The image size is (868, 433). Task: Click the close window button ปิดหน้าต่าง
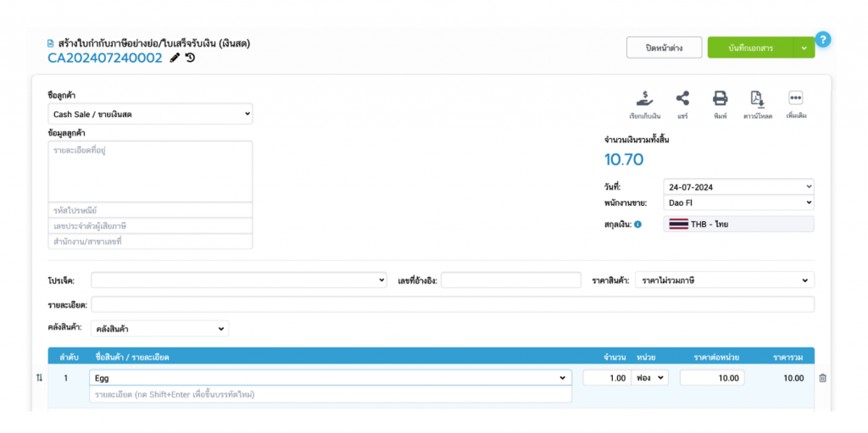click(664, 47)
